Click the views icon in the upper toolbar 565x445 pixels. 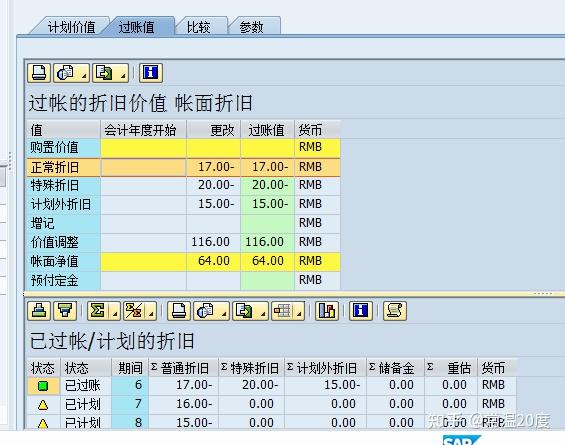66,73
